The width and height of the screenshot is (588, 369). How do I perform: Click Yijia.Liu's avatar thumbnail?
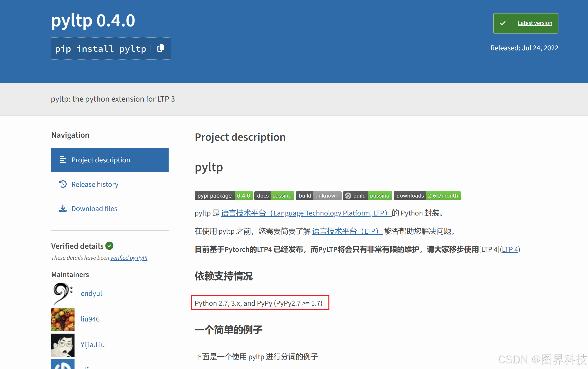tap(63, 345)
